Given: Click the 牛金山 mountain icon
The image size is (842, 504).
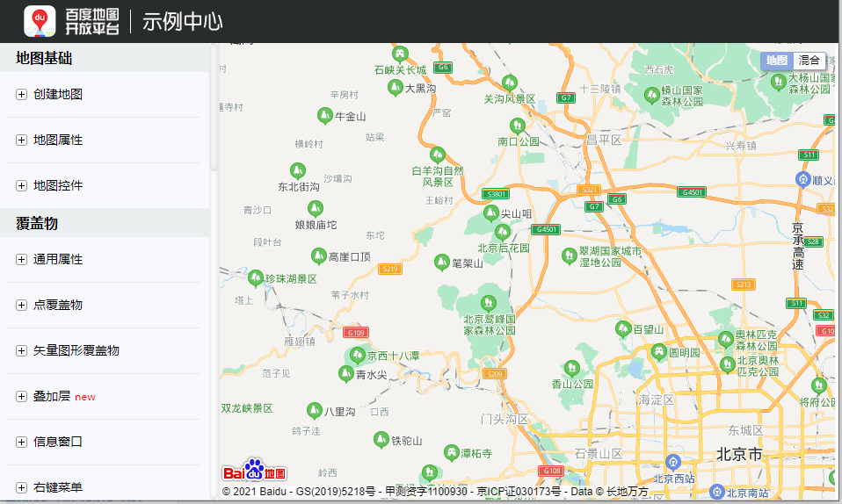Looking at the screenshot, I should 325,115.
